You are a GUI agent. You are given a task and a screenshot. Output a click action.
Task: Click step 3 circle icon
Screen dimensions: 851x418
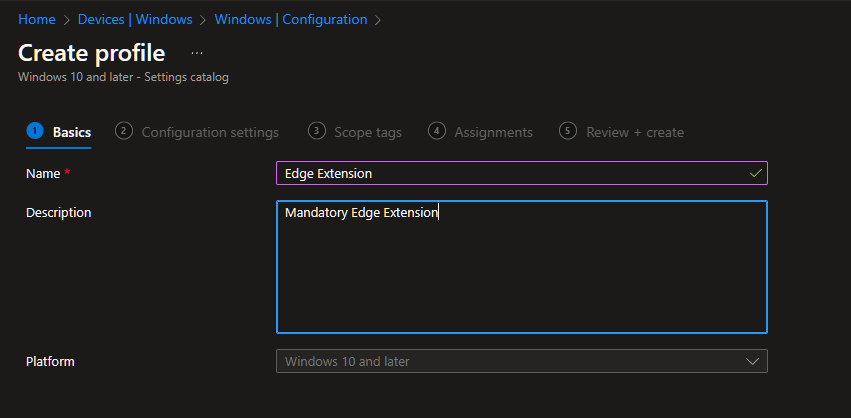point(316,131)
